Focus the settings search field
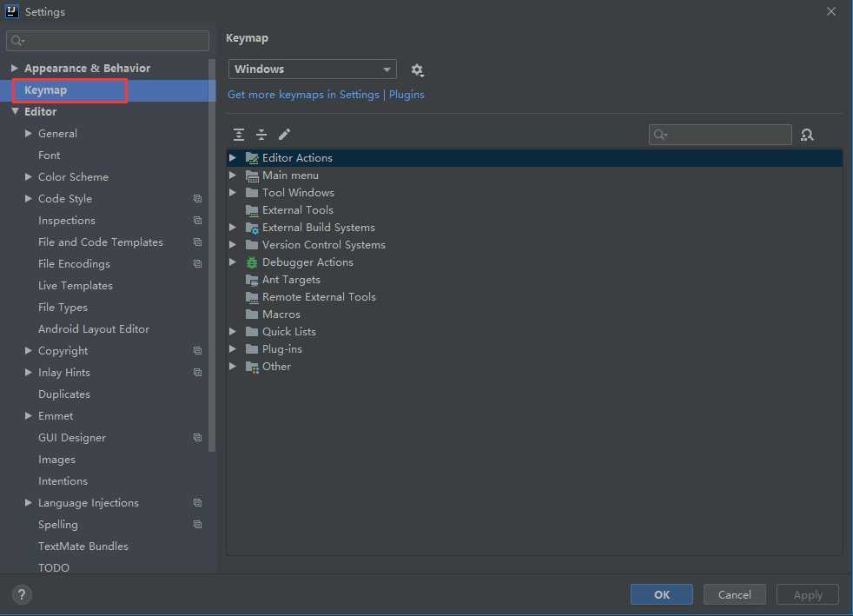853x616 pixels. point(108,41)
